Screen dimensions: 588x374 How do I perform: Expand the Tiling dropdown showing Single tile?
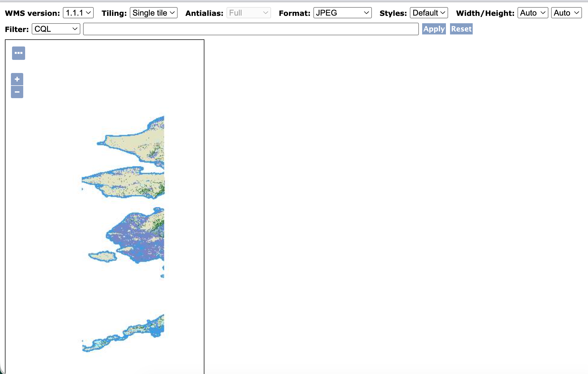coord(153,13)
